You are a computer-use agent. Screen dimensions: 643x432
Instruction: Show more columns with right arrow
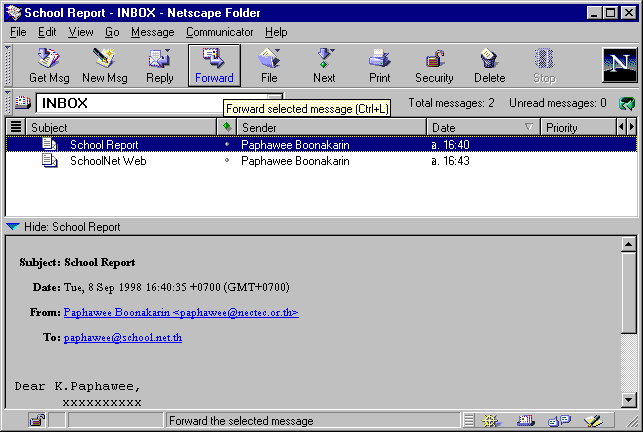(632, 127)
